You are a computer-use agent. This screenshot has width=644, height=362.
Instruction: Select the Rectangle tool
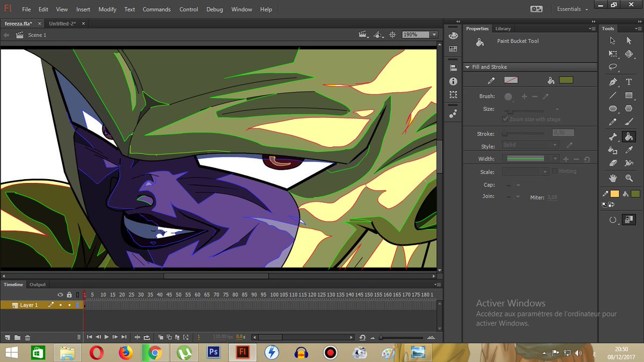click(629, 95)
